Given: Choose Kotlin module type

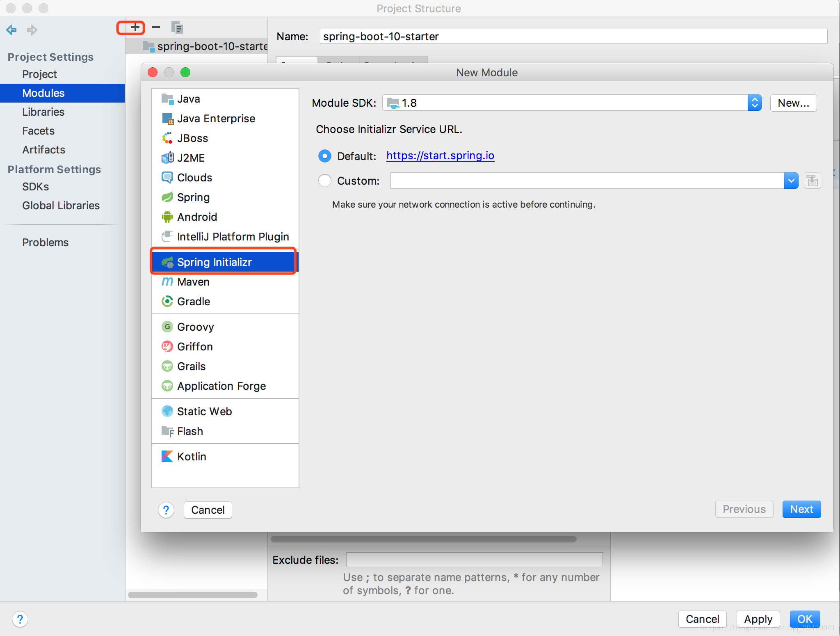Looking at the screenshot, I should click(x=225, y=457).
